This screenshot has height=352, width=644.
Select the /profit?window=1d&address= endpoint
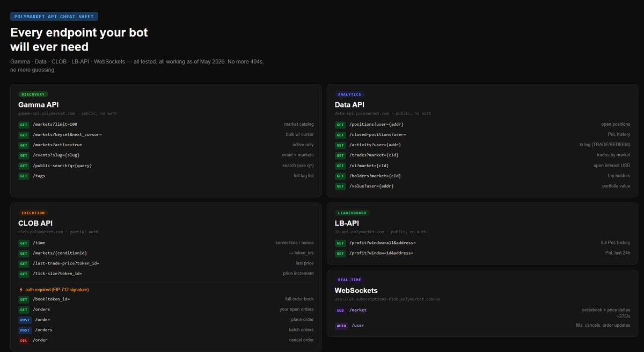[x=381, y=253]
